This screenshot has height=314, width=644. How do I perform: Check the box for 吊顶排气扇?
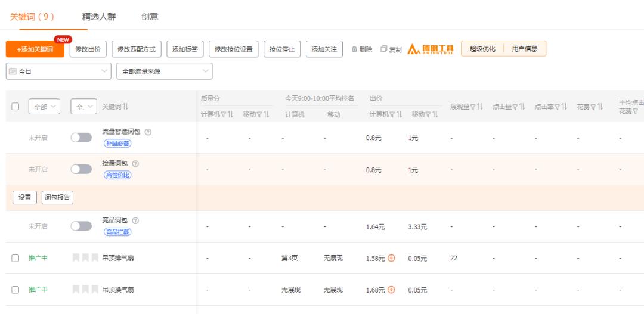point(16,258)
